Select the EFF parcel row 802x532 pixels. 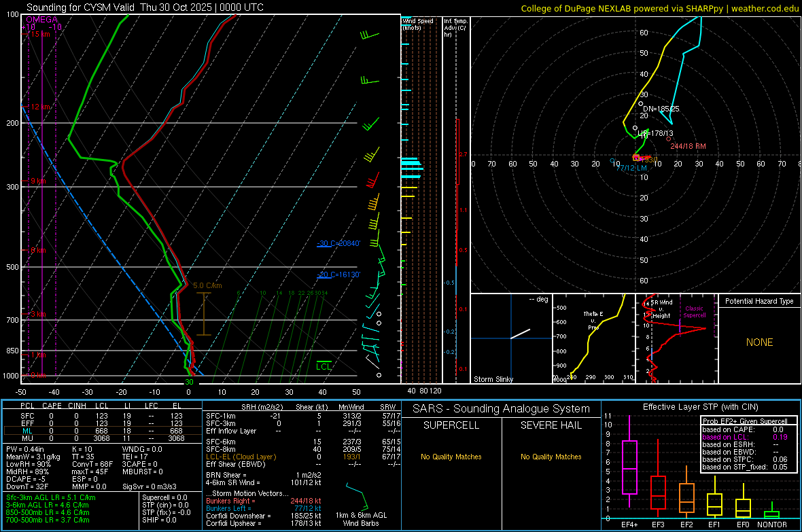click(103, 423)
